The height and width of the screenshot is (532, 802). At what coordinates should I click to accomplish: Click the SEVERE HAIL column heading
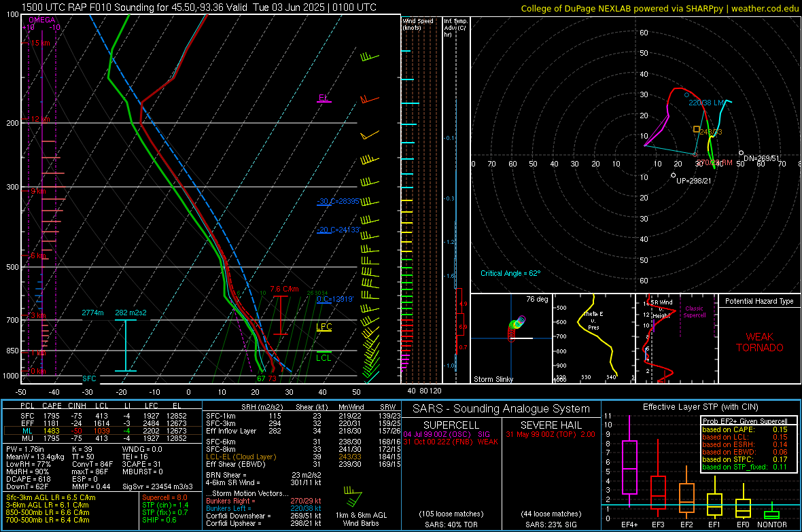[x=551, y=425]
